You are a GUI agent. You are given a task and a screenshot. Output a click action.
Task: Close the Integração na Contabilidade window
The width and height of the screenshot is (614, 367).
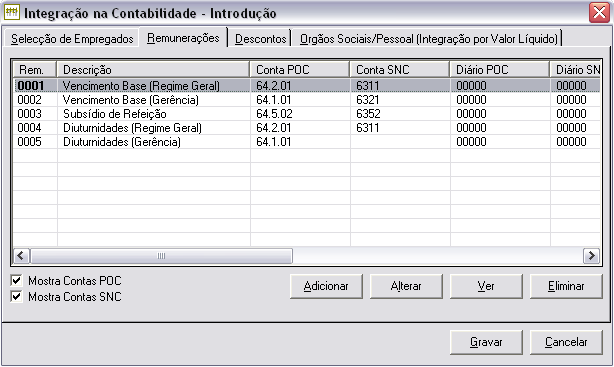[x=599, y=13]
